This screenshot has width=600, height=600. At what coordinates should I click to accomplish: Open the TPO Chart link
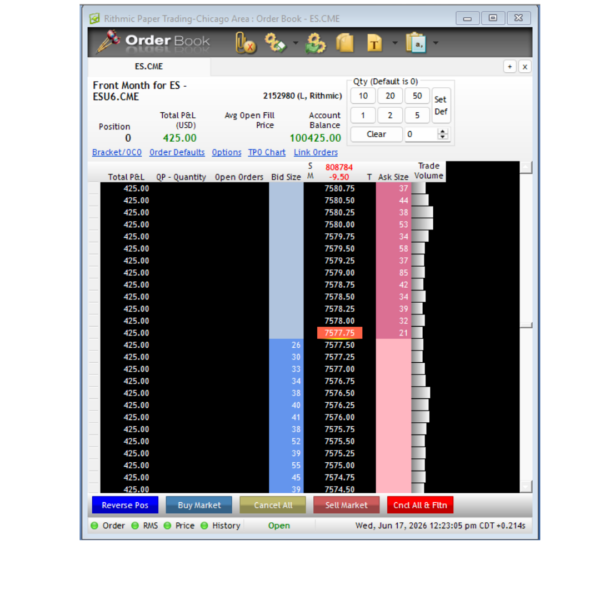point(267,152)
